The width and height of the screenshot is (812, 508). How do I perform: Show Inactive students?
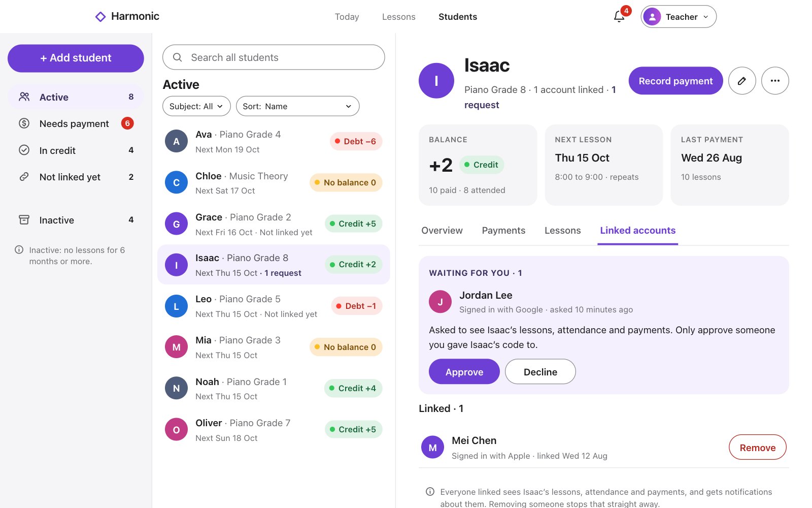click(x=76, y=220)
